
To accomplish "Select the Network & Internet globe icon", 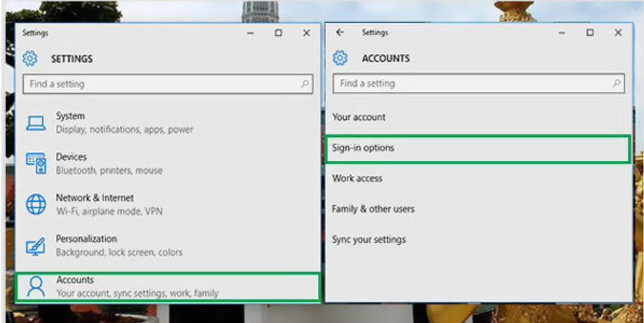I will pyautogui.click(x=36, y=205).
